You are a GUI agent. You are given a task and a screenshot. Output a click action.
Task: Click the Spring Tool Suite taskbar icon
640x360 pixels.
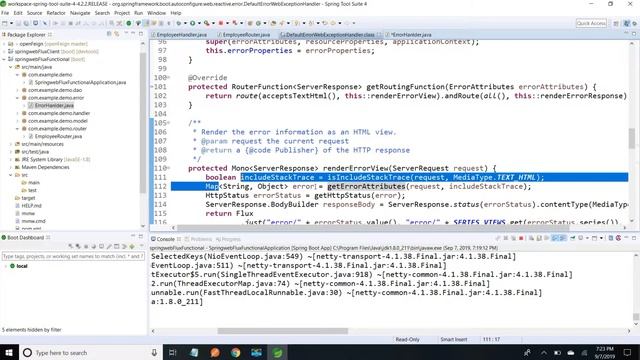click(278, 352)
